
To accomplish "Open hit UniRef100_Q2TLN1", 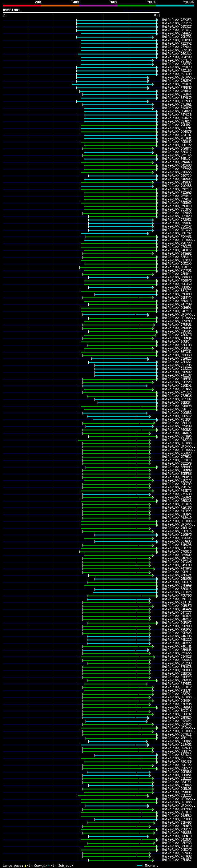I will pyautogui.click(x=177, y=128).
